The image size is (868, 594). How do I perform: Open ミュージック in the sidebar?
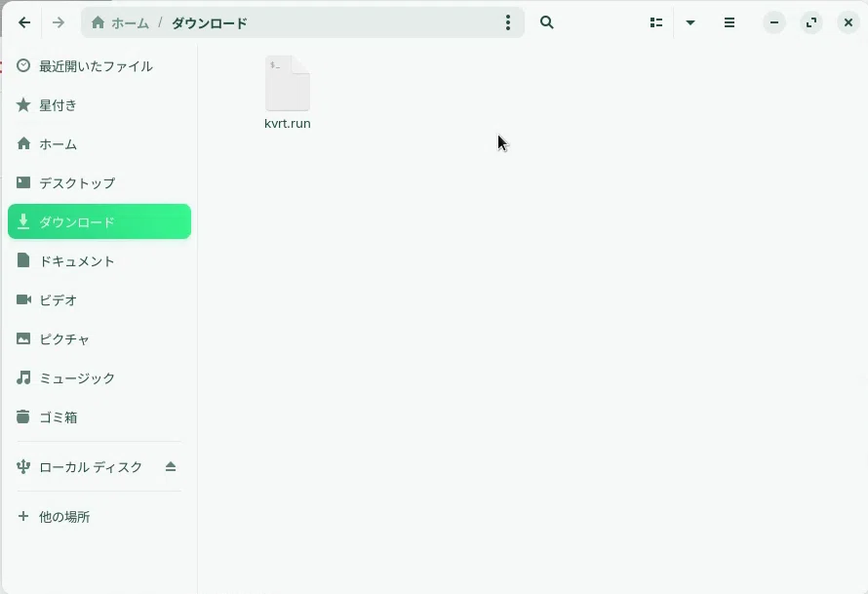point(99,378)
